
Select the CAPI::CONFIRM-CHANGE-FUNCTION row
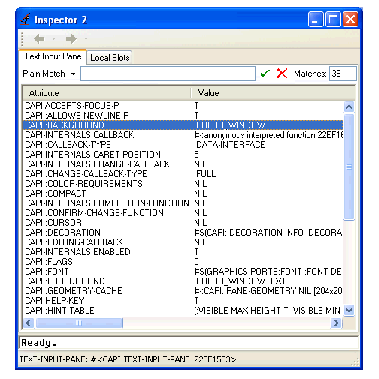183,213
